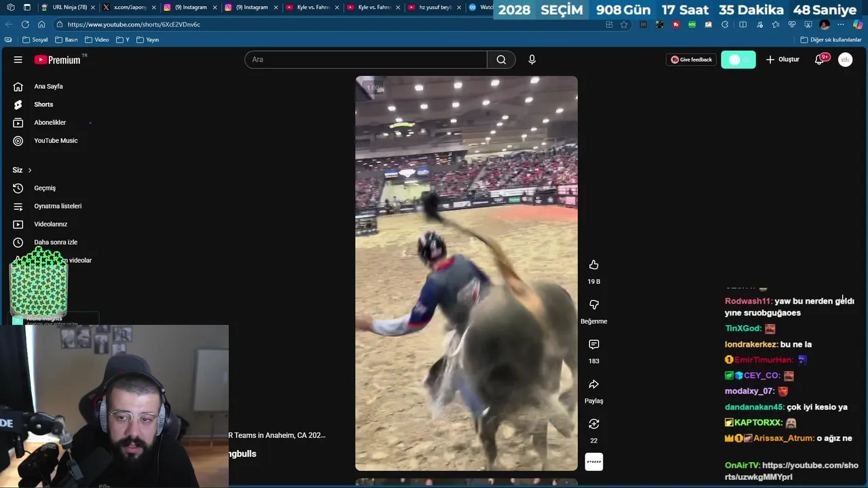Click the equalizer extension icon

(643, 24)
